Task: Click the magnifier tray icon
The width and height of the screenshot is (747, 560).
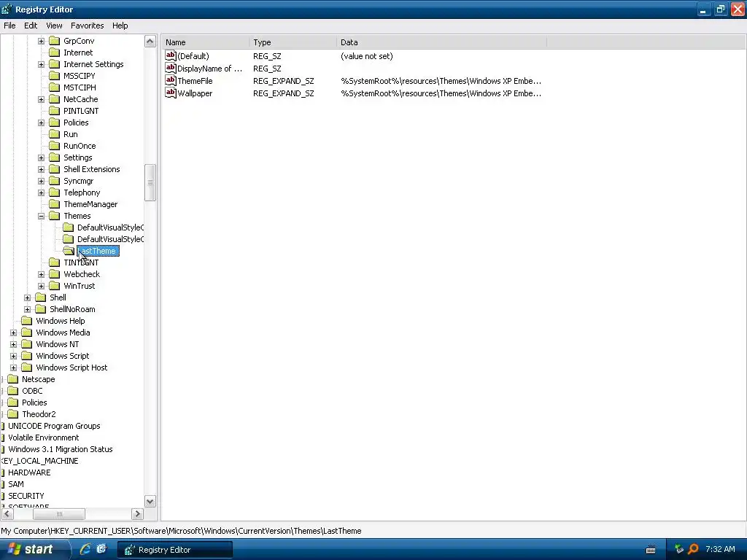Action: tap(693, 549)
